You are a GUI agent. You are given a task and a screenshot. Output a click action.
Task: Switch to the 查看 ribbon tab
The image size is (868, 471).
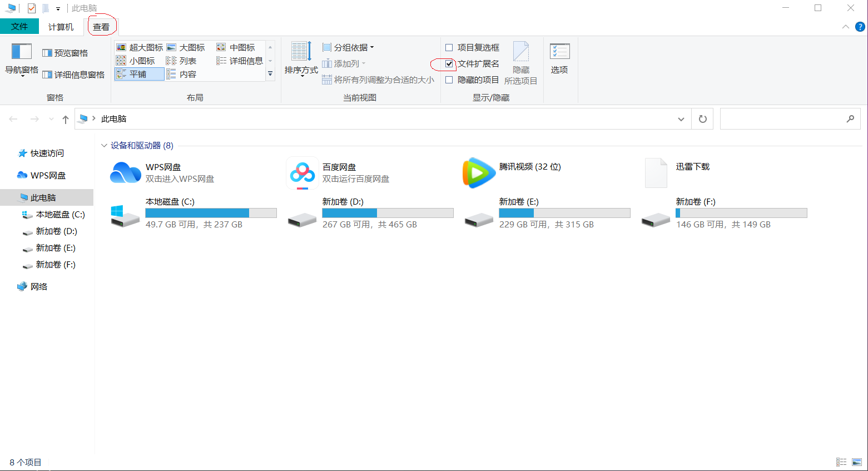click(x=101, y=27)
